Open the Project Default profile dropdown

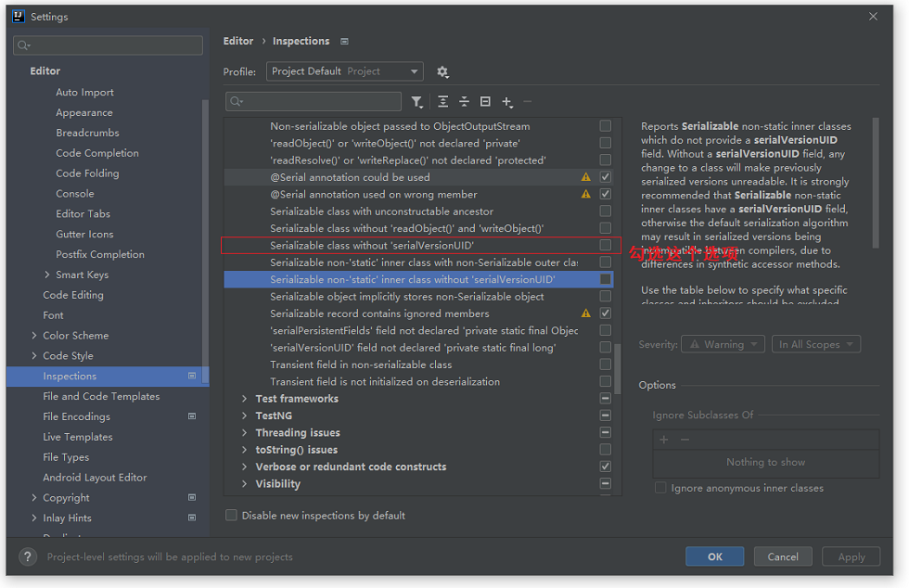(344, 71)
